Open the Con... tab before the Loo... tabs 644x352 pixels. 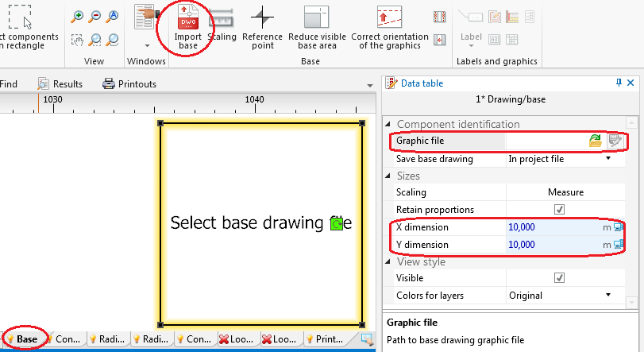point(195,339)
